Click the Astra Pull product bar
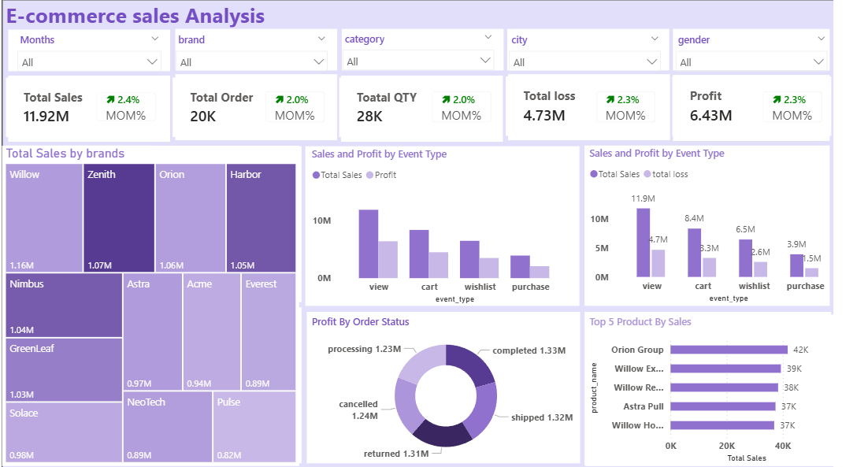Viewport: 868px width, 467px height. (x=722, y=406)
